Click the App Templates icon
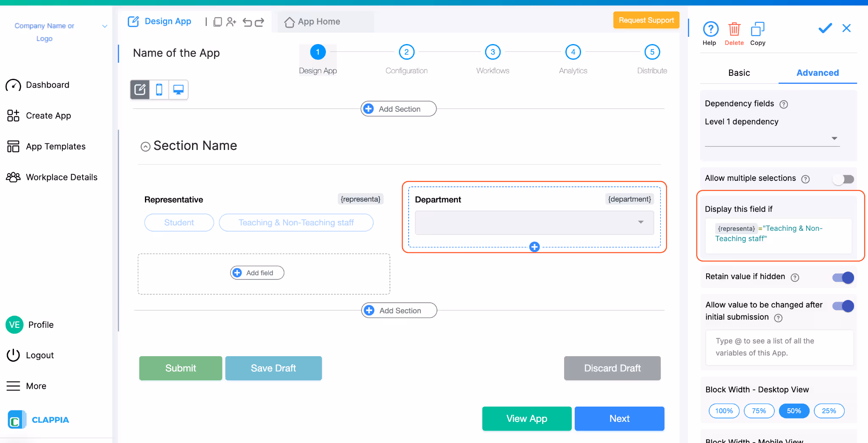868x443 pixels. click(x=13, y=147)
